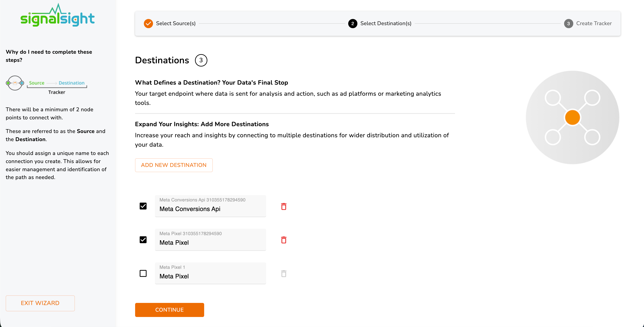Click the text 'There will be a minimum of 2 node points'

click(x=49, y=113)
